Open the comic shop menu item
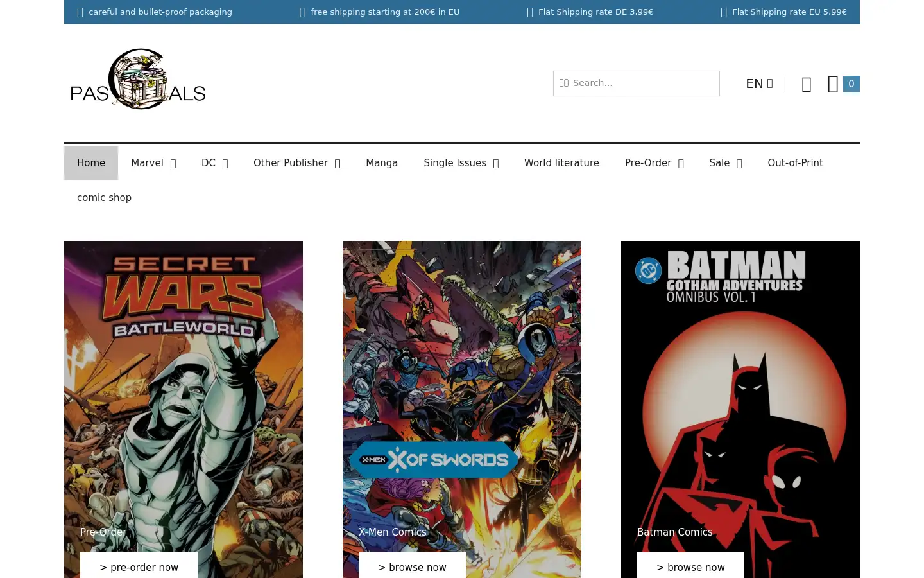This screenshot has width=924, height=578. (x=104, y=198)
